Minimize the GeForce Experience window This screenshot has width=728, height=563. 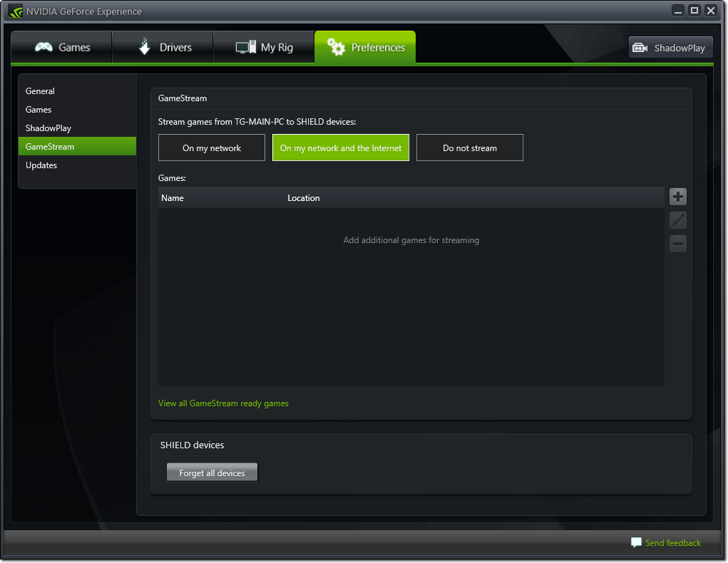(x=678, y=11)
